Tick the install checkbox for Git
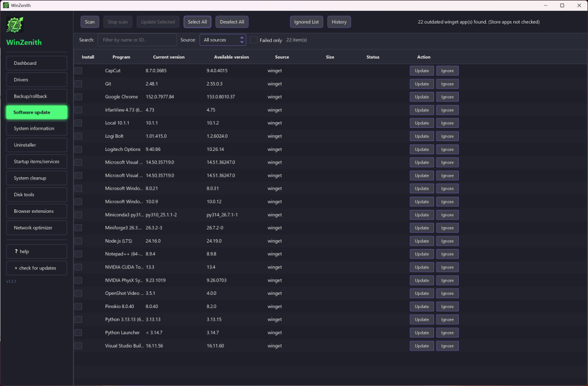588x386 pixels. (78, 84)
